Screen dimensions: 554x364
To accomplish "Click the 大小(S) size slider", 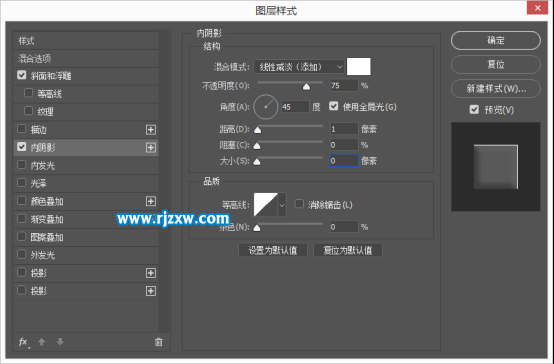I will pyautogui.click(x=290, y=160).
